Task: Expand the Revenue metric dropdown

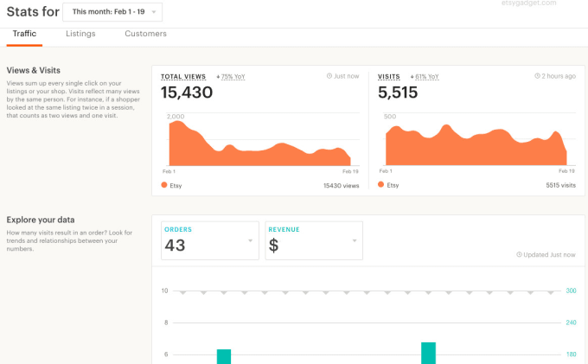Action: (355, 240)
